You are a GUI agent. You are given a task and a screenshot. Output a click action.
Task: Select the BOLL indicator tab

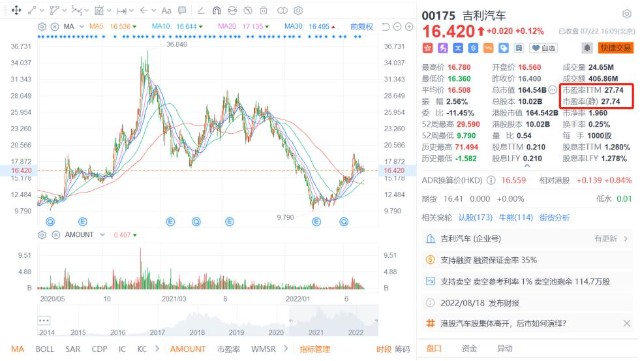point(44,349)
